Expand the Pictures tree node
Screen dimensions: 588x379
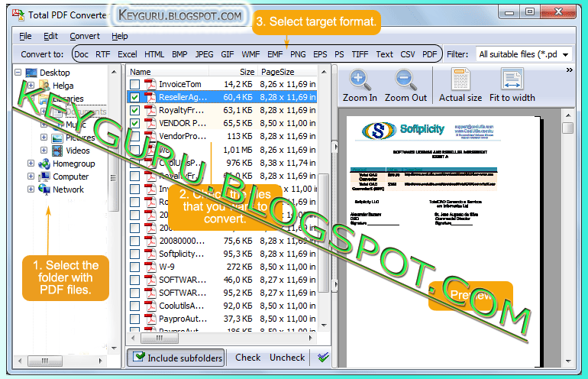(44, 138)
